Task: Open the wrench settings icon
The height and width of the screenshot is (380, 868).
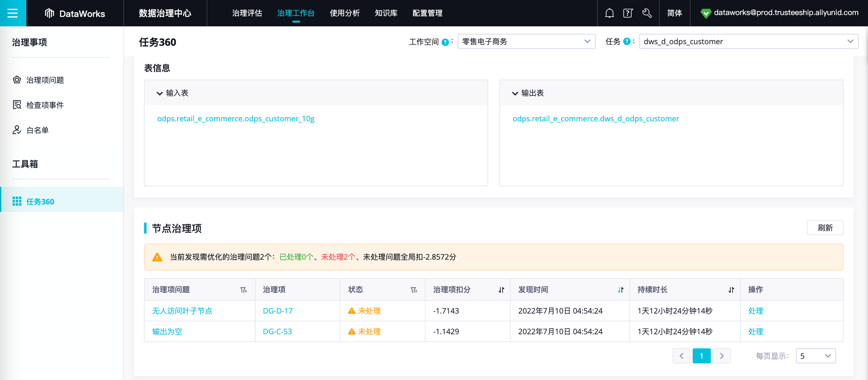Action: (647, 13)
